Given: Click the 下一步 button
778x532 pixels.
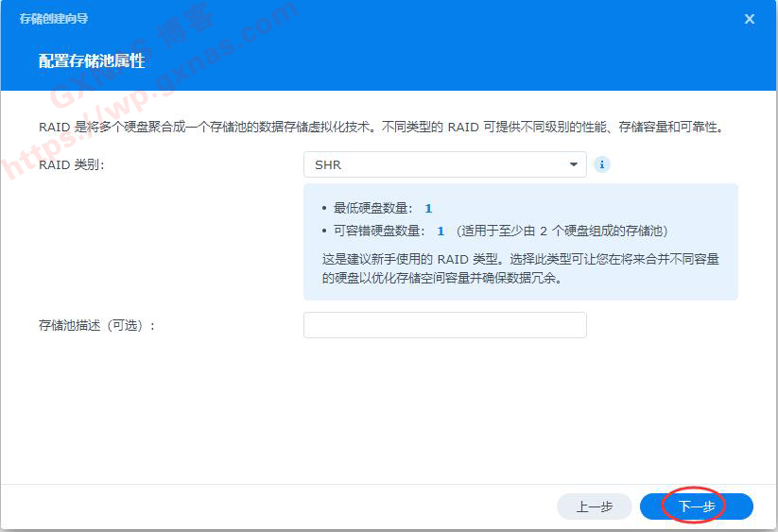Looking at the screenshot, I should point(696,506).
